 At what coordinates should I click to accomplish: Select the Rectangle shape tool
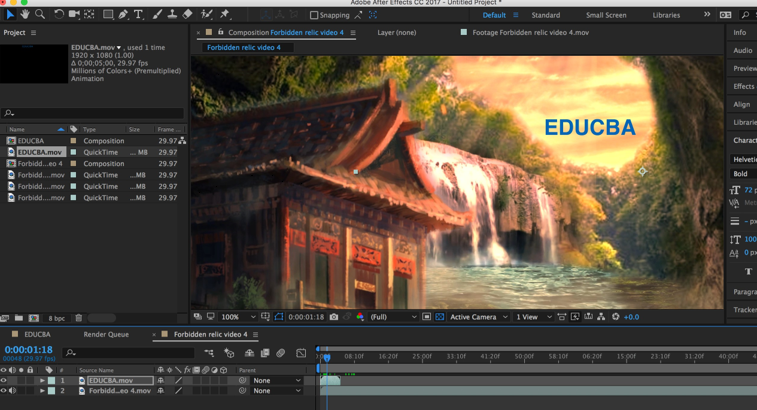click(x=108, y=14)
